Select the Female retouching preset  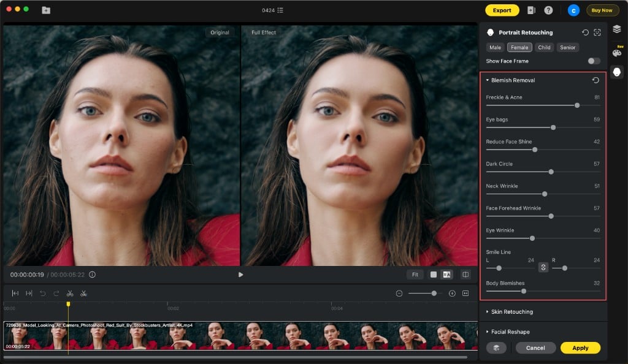(x=519, y=47)
